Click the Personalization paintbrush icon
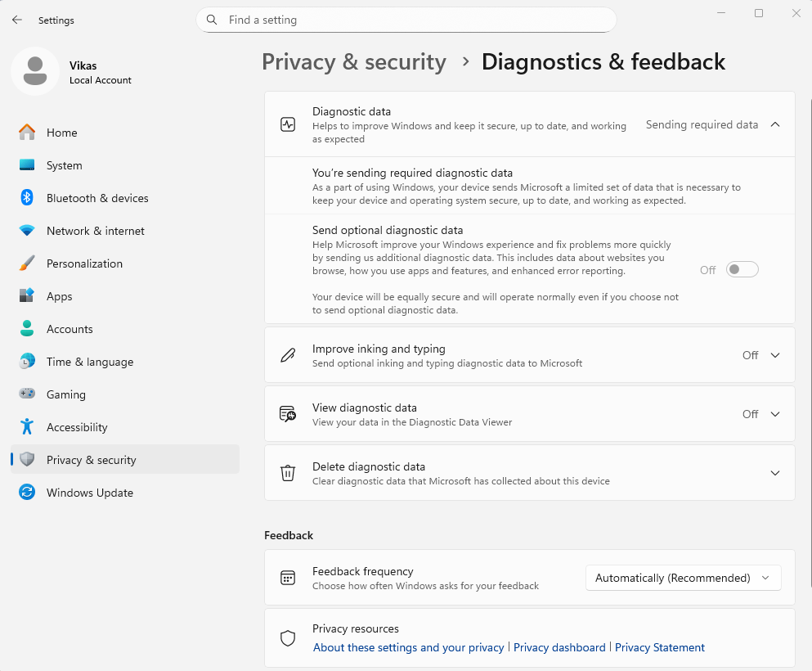812x671 pixels. pyautogui.click(x=27, y=263)
